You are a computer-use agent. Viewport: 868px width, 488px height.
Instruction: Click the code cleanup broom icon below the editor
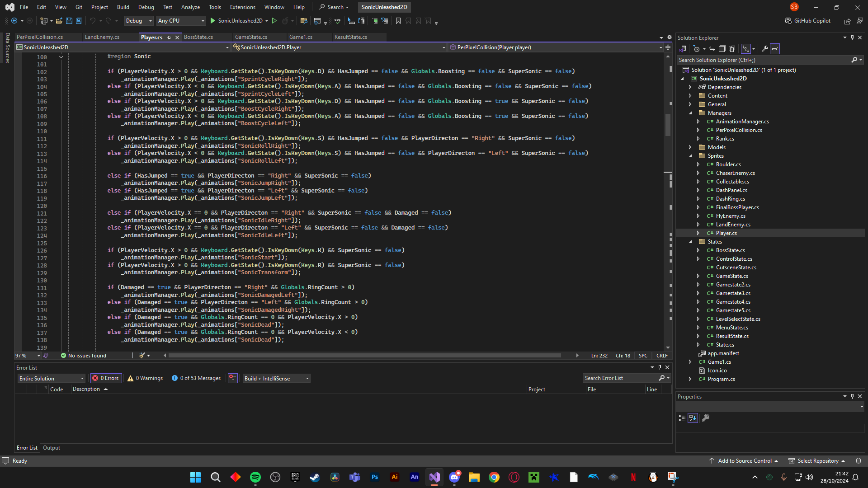click(x=142, y=356)
